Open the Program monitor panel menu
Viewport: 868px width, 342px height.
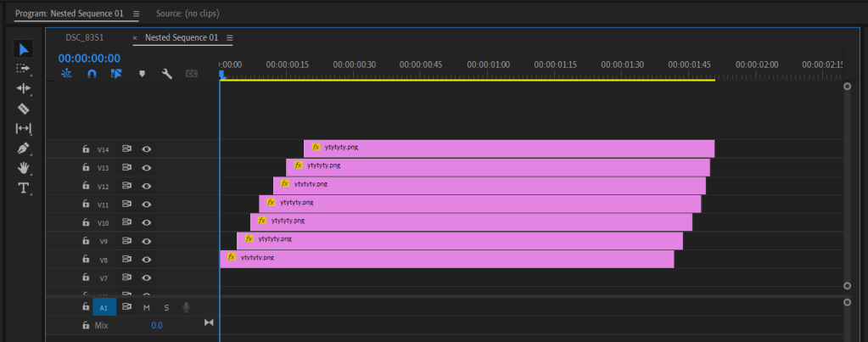tap(136, 14)
